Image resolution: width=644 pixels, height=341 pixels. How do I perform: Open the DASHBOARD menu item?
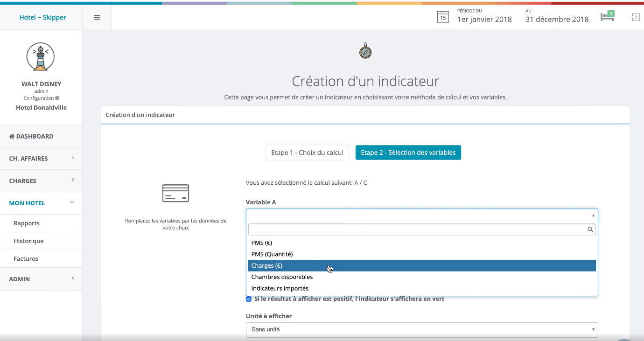(x=41, y=136)
